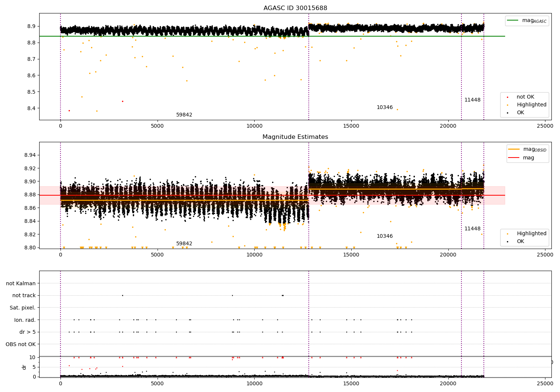Click the 5 tick on the dr axis

point(34,367)
